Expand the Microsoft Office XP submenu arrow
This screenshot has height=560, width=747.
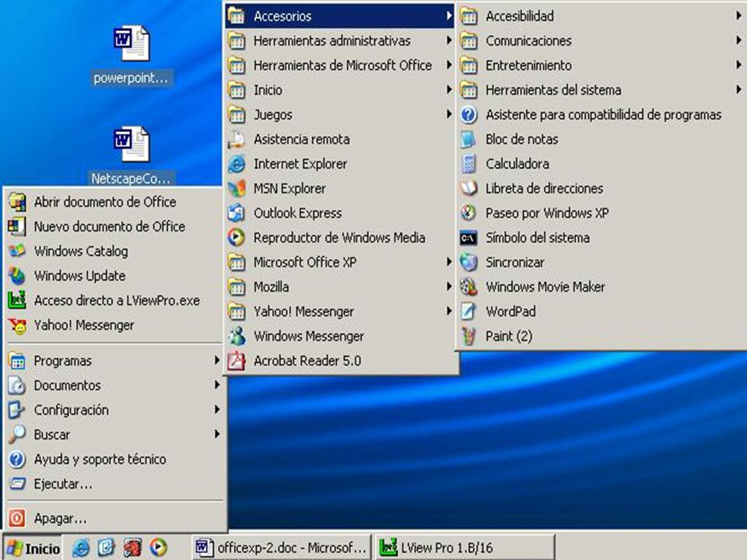pos(449,261)
